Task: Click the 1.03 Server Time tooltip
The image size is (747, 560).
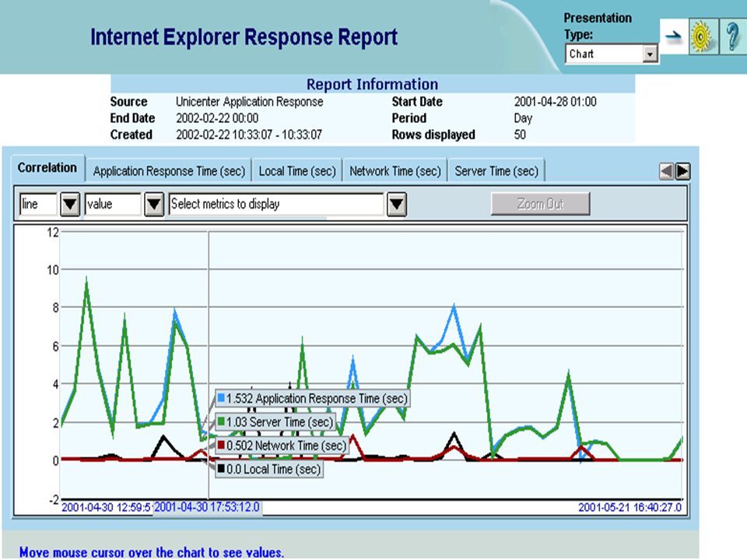Action: [x=275, y=422]
